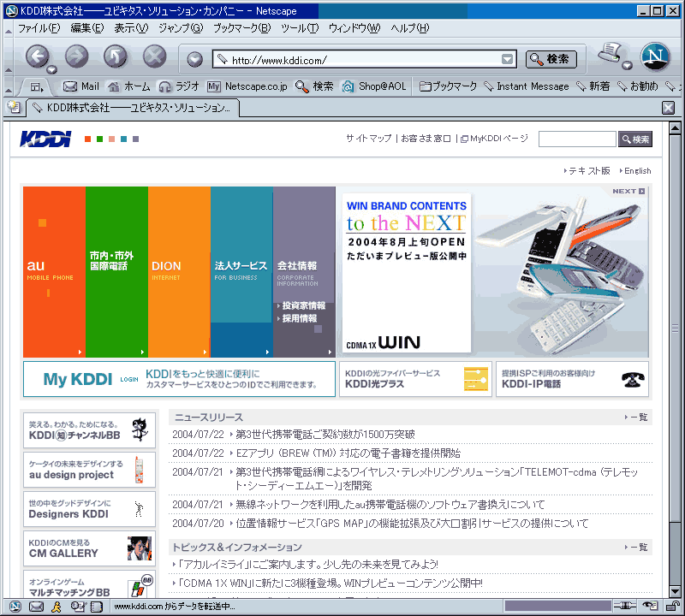Click the dark 検索 button on the KDDI page
Screen dimensions: 685x616
(635, 139)
